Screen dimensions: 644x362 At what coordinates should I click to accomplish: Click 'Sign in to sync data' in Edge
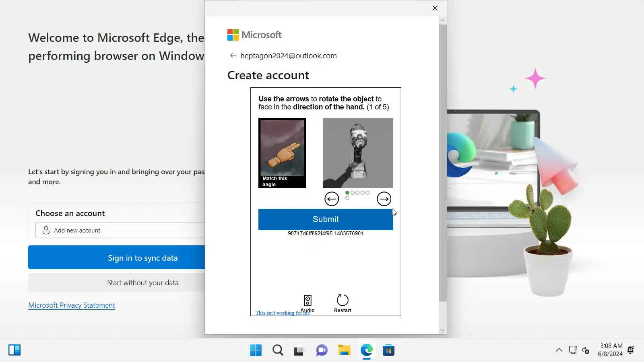[x=116, y=257]
